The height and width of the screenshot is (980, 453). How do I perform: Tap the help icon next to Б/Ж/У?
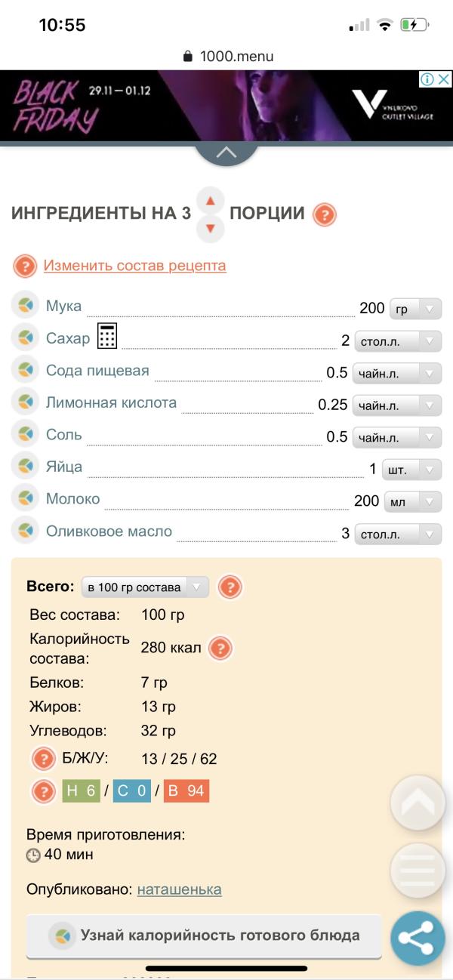tap(44, 758)
